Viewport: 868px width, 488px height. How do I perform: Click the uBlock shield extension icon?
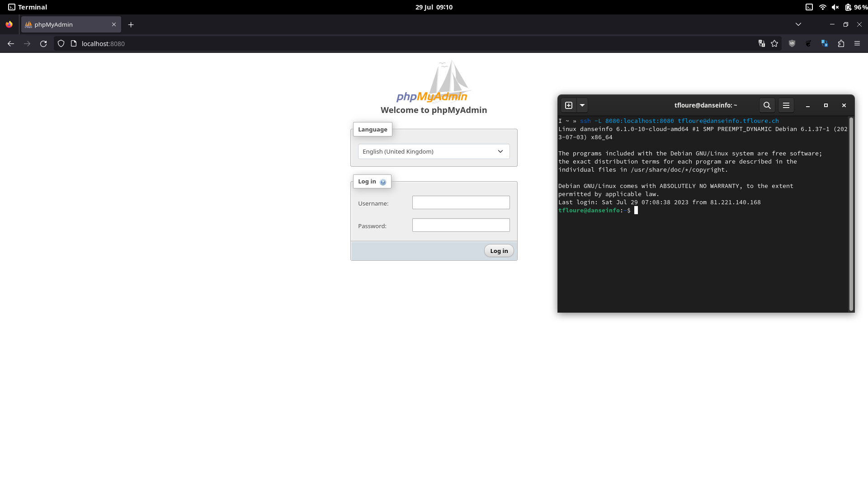pos(792,44)
